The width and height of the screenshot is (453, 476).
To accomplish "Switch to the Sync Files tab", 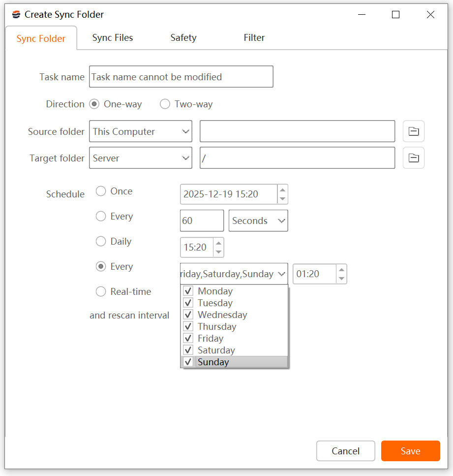I will (113, 38).
